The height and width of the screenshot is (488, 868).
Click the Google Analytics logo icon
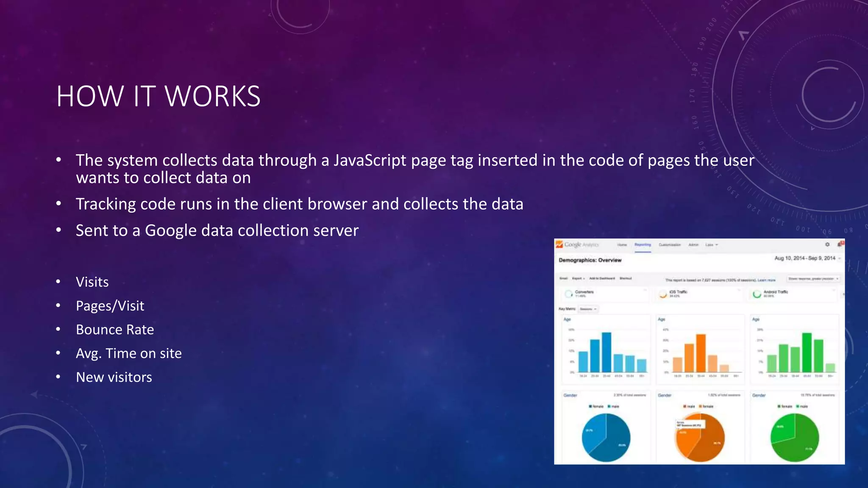pos(559,244)
